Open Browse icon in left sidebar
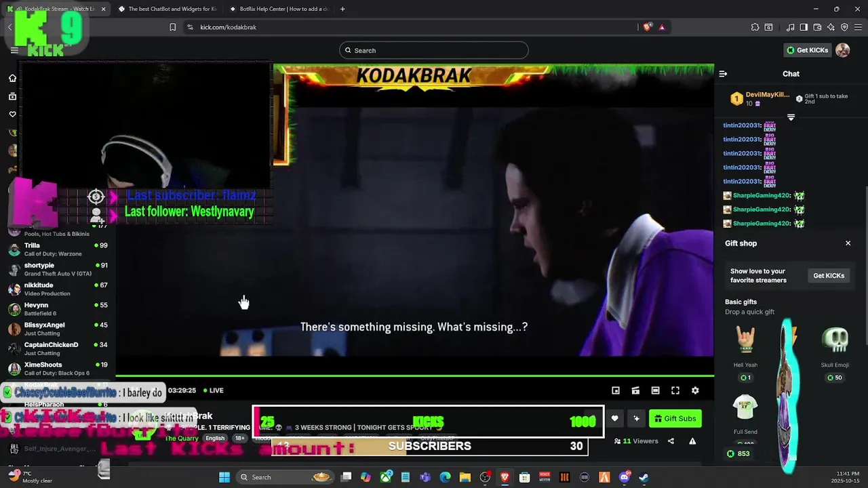 [x=12, y=96]
